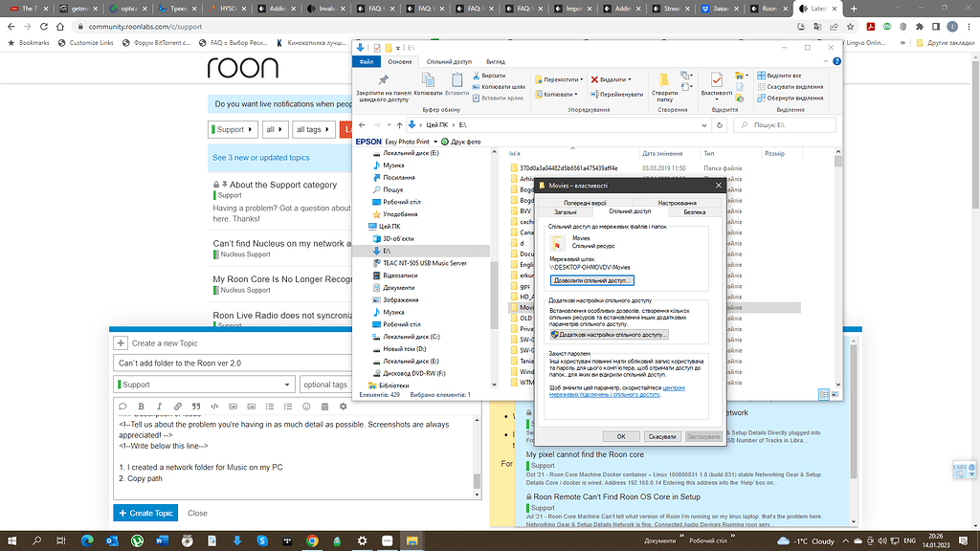Image resolution: width=980 pixels, height=551 pixels.
Task: Select TEAC NT-505 USB Music Server in the tree
Action: tap(424, 263)
